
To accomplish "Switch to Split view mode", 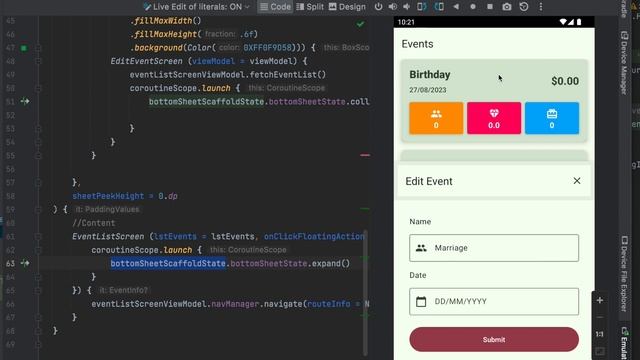I will (x=310, y=7).
